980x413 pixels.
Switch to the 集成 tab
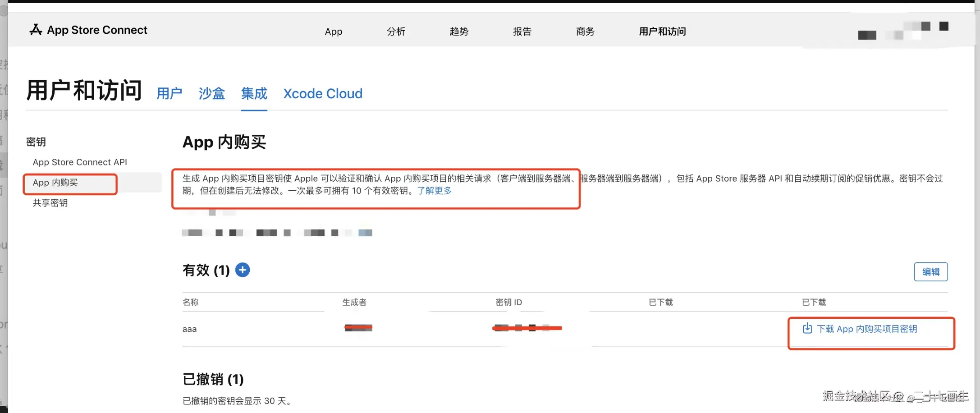(x=254, y=93)
